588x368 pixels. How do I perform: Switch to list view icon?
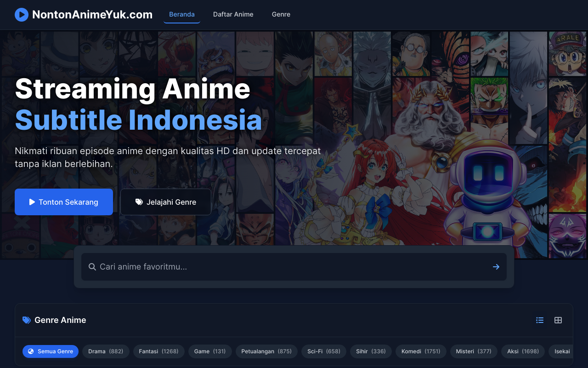coord(540,320)
